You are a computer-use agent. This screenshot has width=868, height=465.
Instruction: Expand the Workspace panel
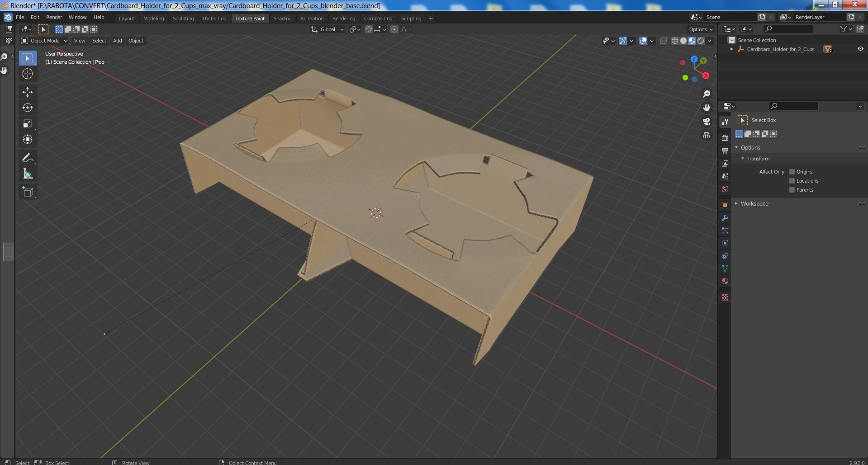pyautogui.click(x=736, y=204)
